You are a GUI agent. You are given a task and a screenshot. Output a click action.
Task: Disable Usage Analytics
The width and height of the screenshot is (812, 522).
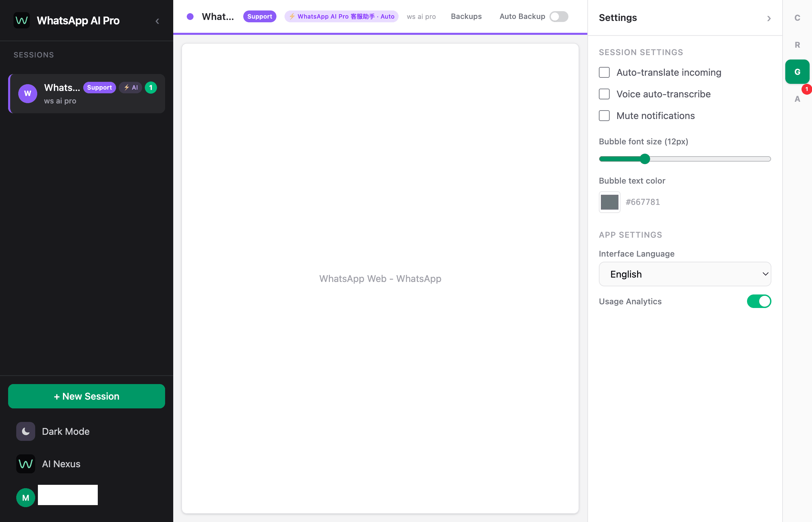(x=759, y=301)
